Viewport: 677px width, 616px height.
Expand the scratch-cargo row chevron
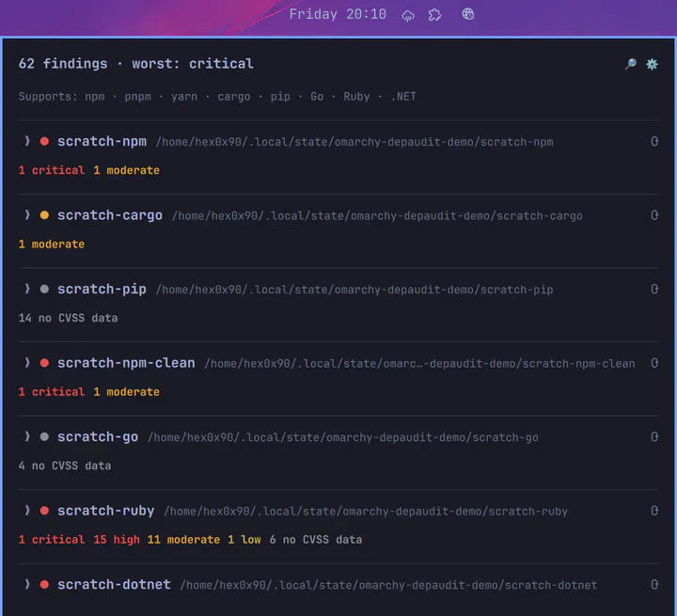click(x=27, y=214)
